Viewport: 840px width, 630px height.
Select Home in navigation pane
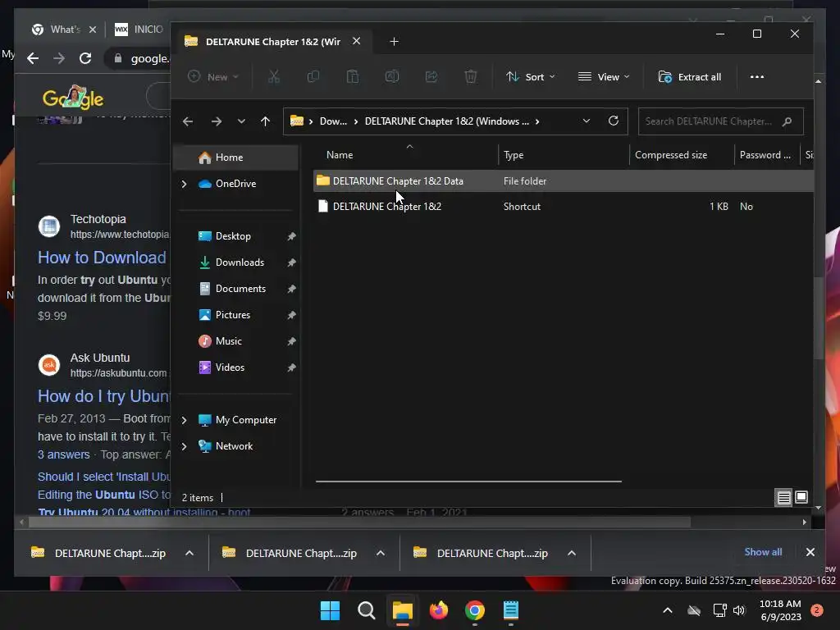(x=236, y=157)
